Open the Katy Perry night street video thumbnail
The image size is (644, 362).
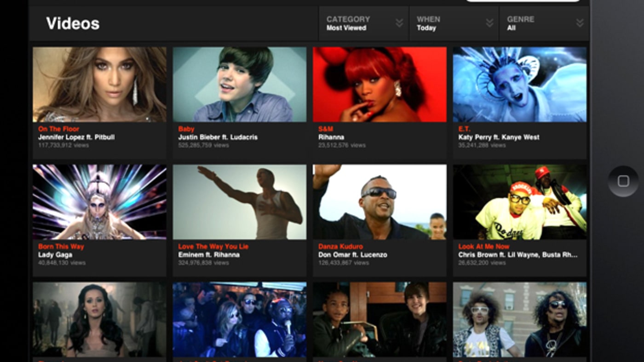(x=99, y=320)
